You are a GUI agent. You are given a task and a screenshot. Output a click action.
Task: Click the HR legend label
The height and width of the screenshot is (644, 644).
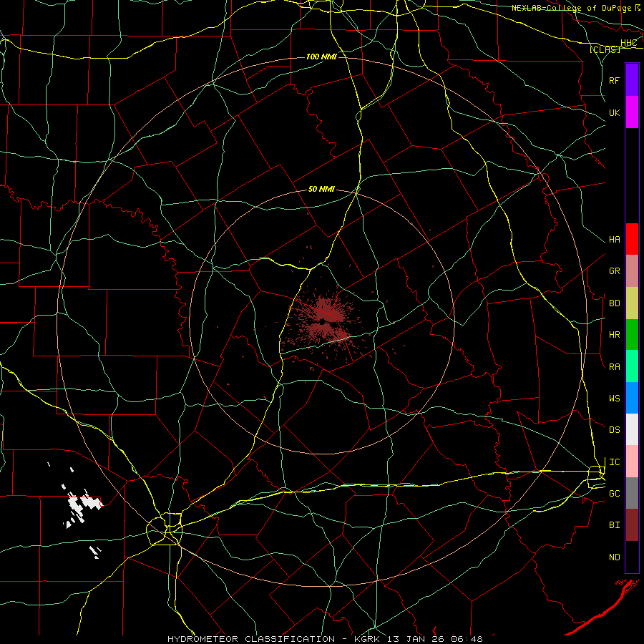click(x=615, y=335)
